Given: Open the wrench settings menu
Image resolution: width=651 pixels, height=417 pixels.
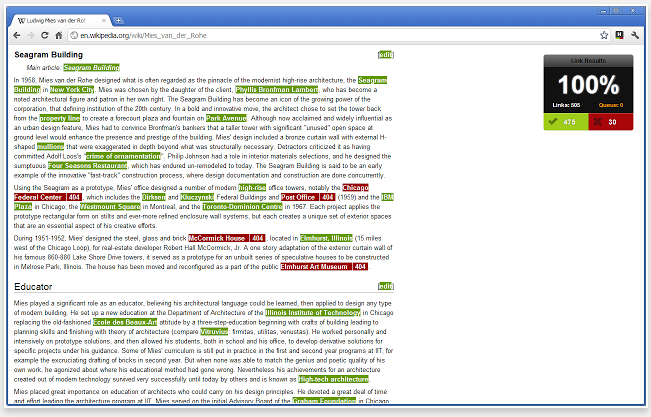Looking at the screenshot, I should pos(635,35).
